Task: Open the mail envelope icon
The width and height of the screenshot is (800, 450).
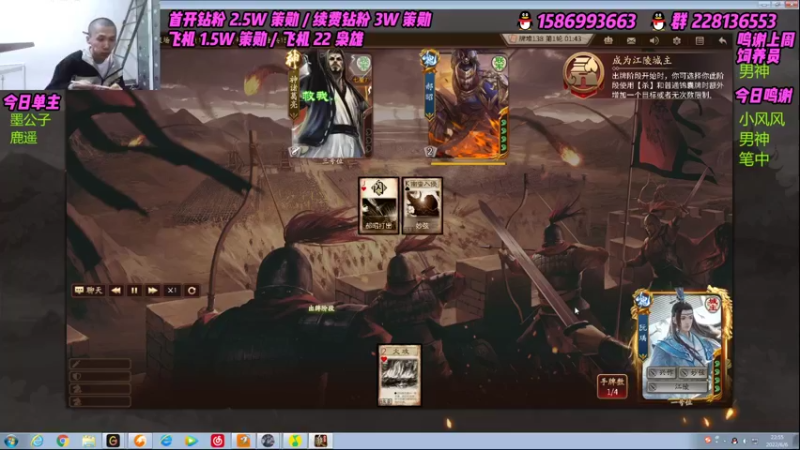Action: [x=631, y=40]
